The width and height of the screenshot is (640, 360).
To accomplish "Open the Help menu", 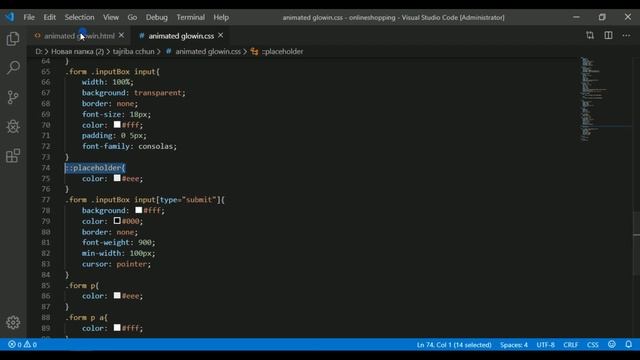I will 221,17.
